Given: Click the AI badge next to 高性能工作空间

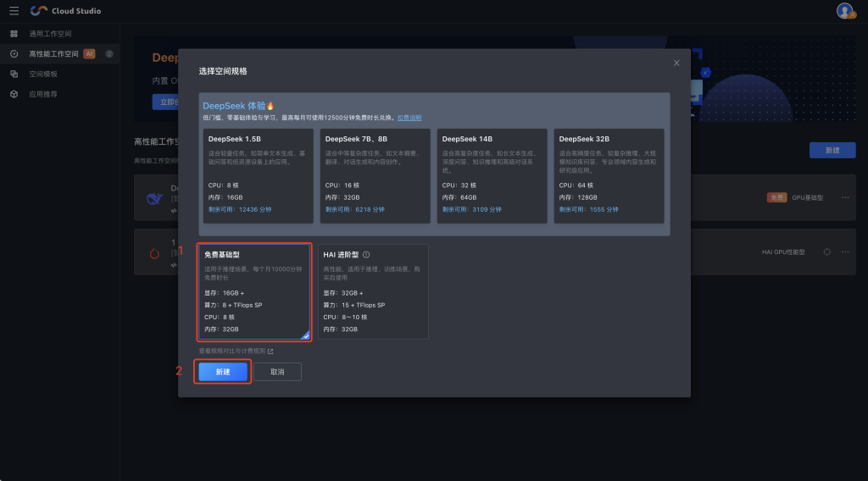Looking at the screenshot, I should click(x=89, y=53).
